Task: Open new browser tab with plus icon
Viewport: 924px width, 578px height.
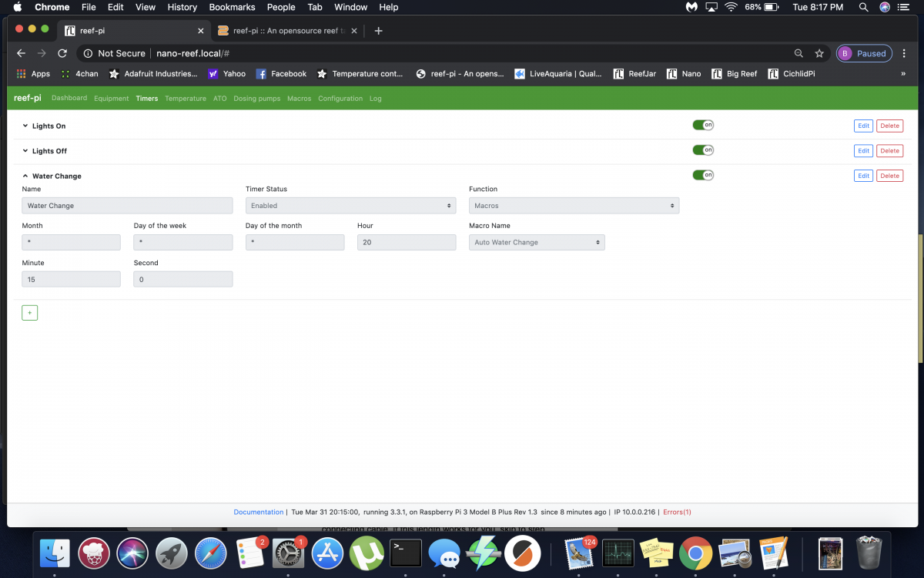Action: (x=378, y=31)
